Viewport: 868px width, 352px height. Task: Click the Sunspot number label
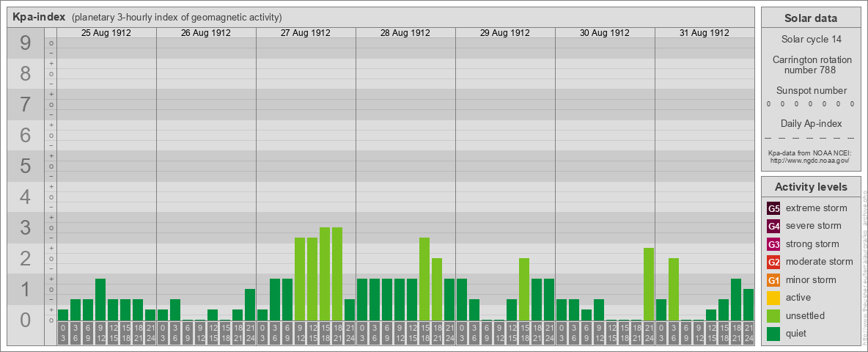[811, 91]
